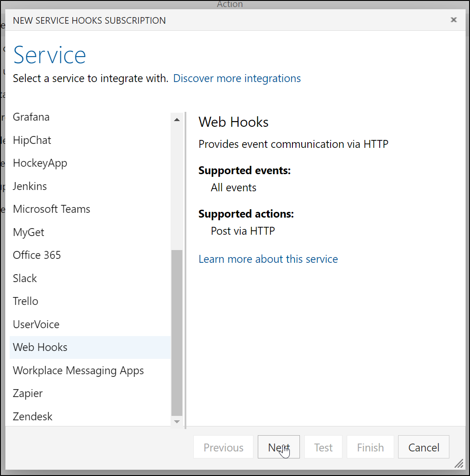The image size is (470, 476).
Task: Close the New Service Hooks Subscription dialog
Action: click(x=454, y=20)
